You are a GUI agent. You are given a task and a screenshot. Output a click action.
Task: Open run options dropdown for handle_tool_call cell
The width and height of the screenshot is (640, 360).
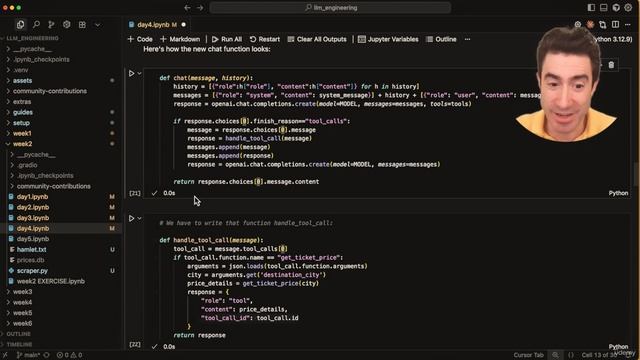pos(140,218)
